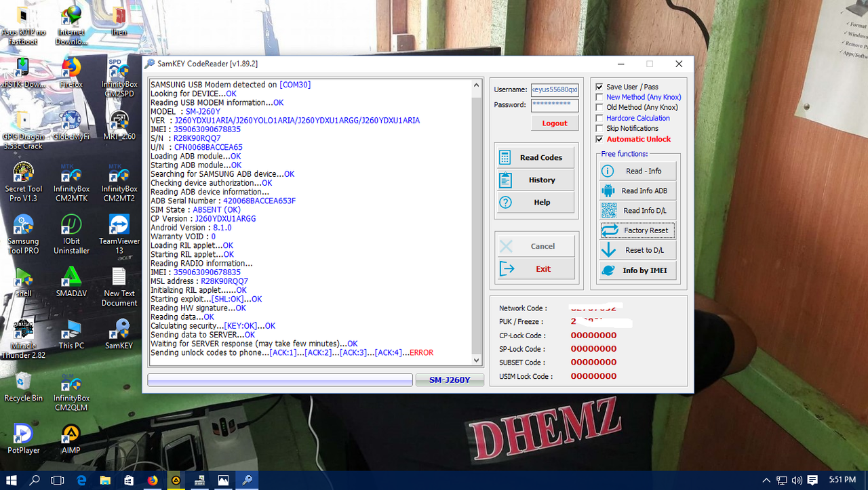Open the GlobeMyFi desktop shortcut
This screenshot has width=868, height=490.
pyautogui.click(x=71, y=125)
